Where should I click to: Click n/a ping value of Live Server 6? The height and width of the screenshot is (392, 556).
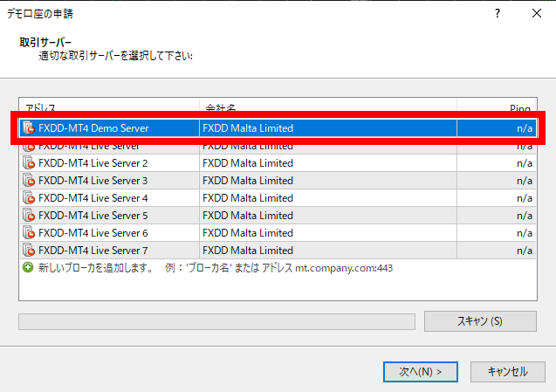(525, 233)
